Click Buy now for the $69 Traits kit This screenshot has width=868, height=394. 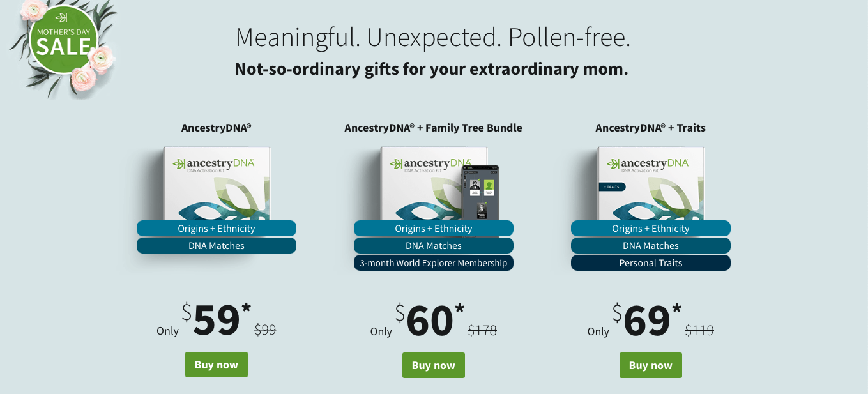[x=650, y=365]
